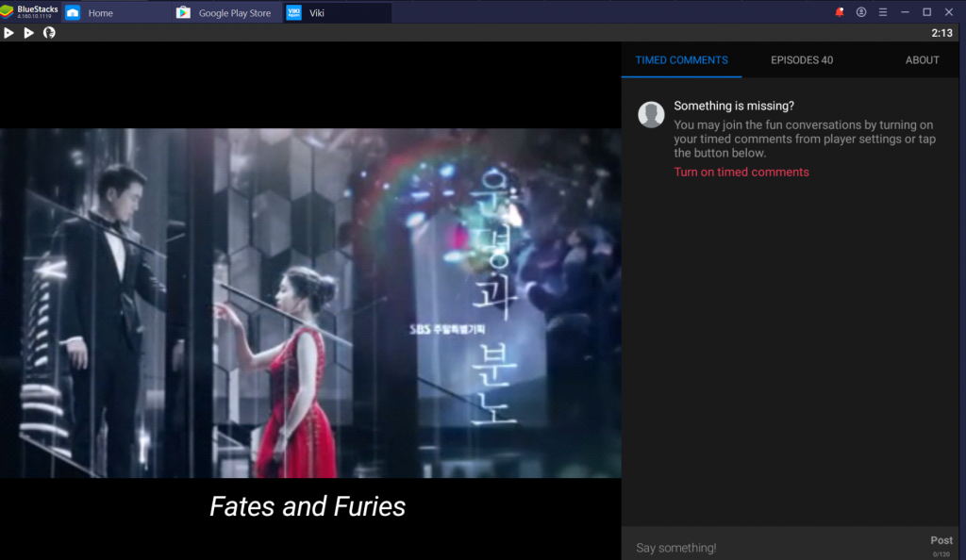Click the BlueStacks logo icon
The image size is (966, 560).
[8, 11]
